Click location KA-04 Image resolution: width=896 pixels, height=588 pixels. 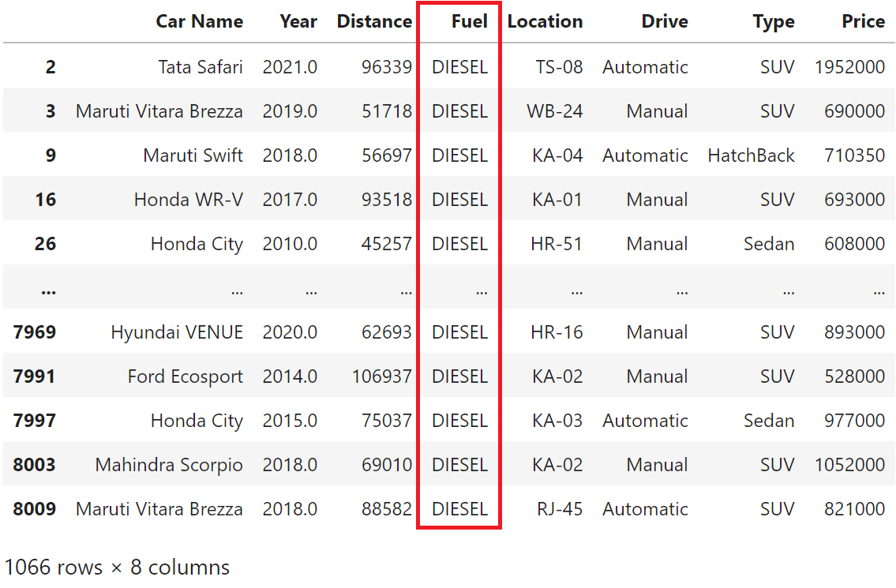[x=557, y=155]
